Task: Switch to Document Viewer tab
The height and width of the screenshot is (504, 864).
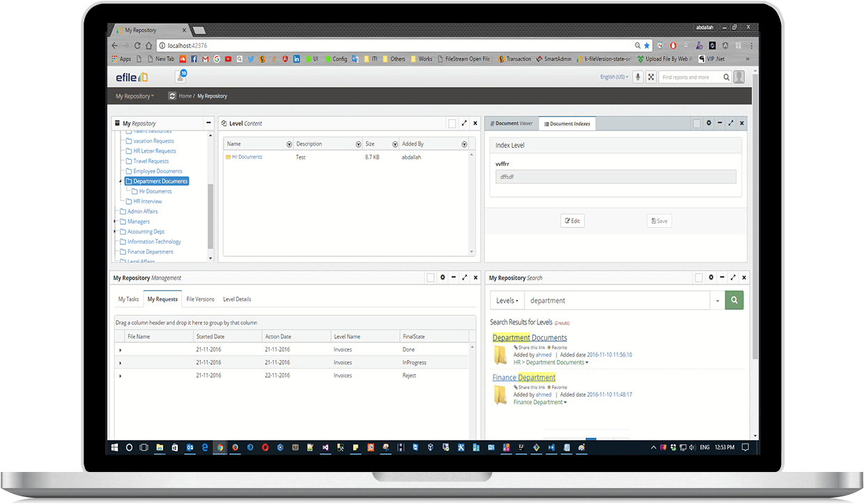Action: [511, 123]
